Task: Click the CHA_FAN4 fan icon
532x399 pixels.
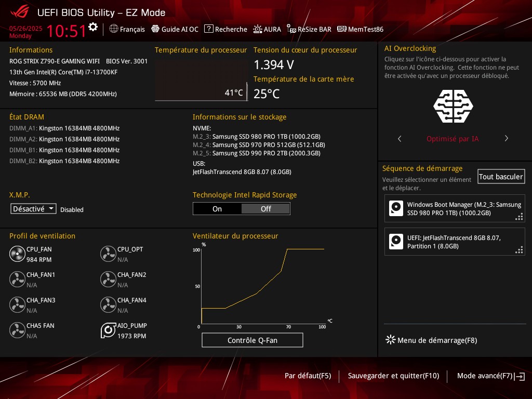Action: pyautogui.click(x=108, y=304)
